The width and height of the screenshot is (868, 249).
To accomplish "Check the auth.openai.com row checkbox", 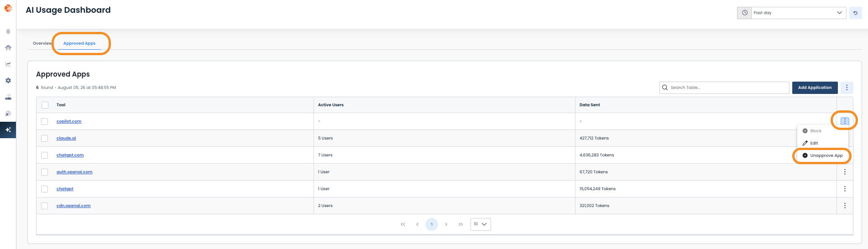I will click(x=45, y=172).
